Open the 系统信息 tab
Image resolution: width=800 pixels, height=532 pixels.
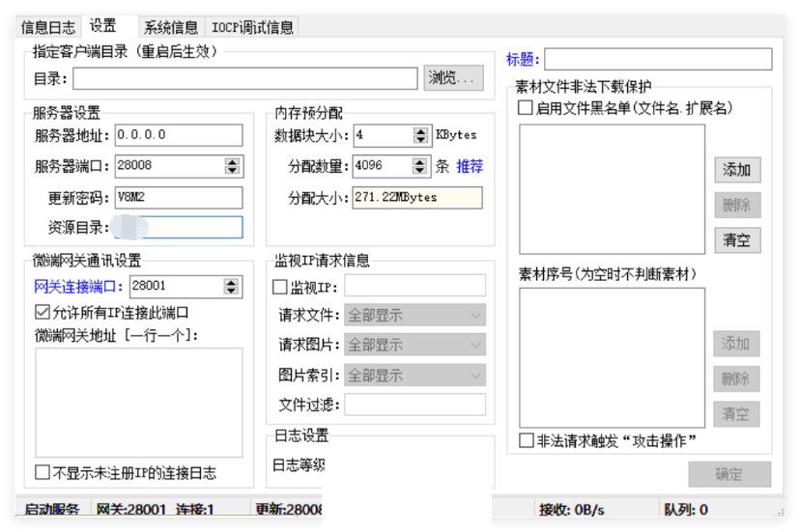pyautogui.click(x=171, y=27)
